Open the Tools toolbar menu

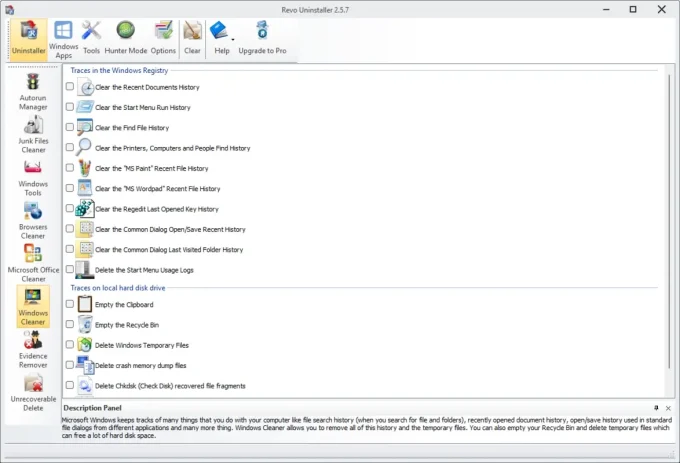[91, 37]
